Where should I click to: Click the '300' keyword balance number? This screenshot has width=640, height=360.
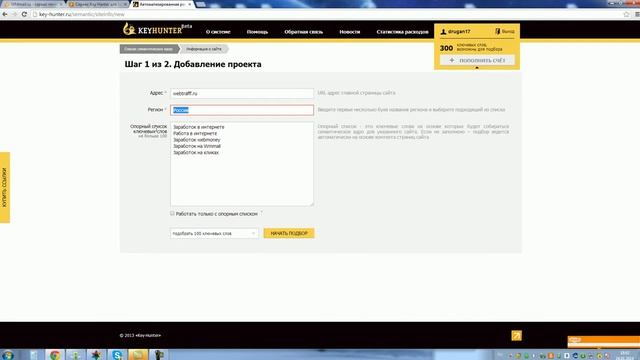coord(447,48)
